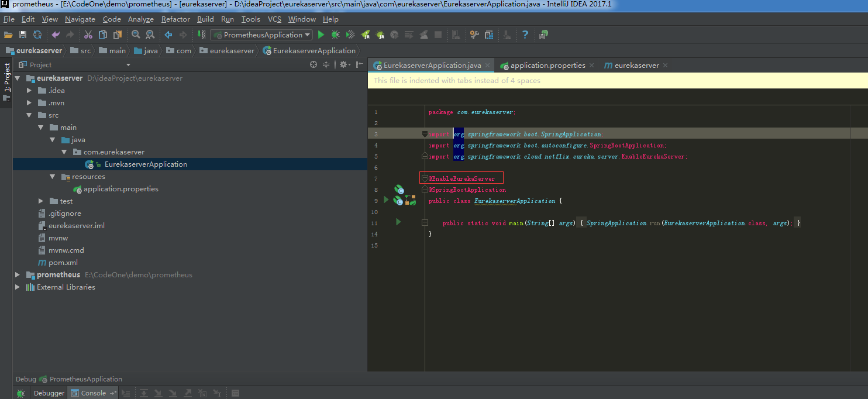
Task: Click the Collapse All icon in Project panel
Action: [326, 64]
